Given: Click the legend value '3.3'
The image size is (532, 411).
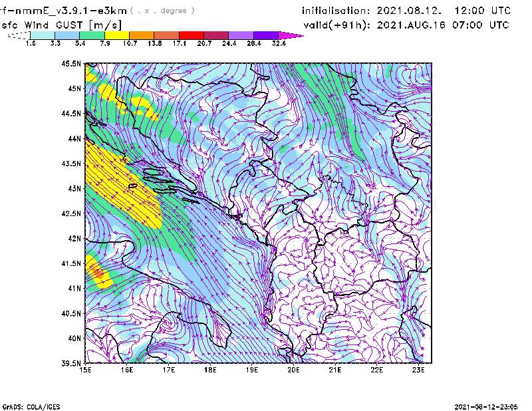Looking at the screenshot, I should tap(55, 43).
